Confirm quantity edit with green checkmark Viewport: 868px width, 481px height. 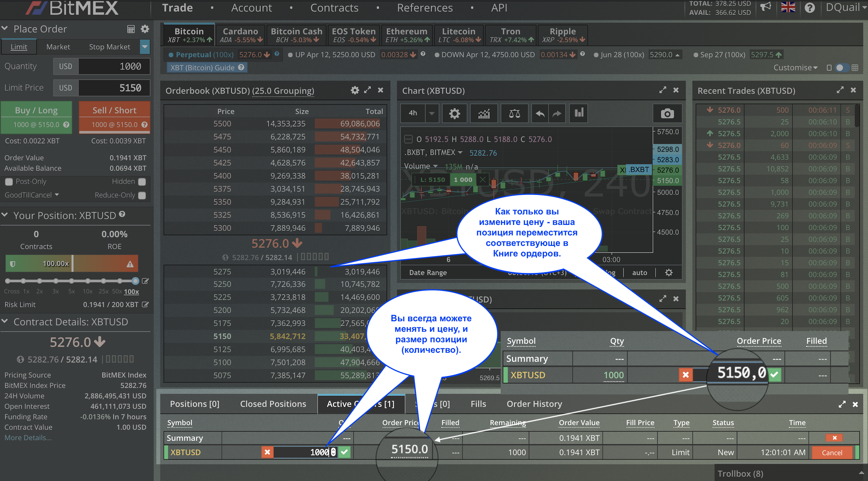344,452
